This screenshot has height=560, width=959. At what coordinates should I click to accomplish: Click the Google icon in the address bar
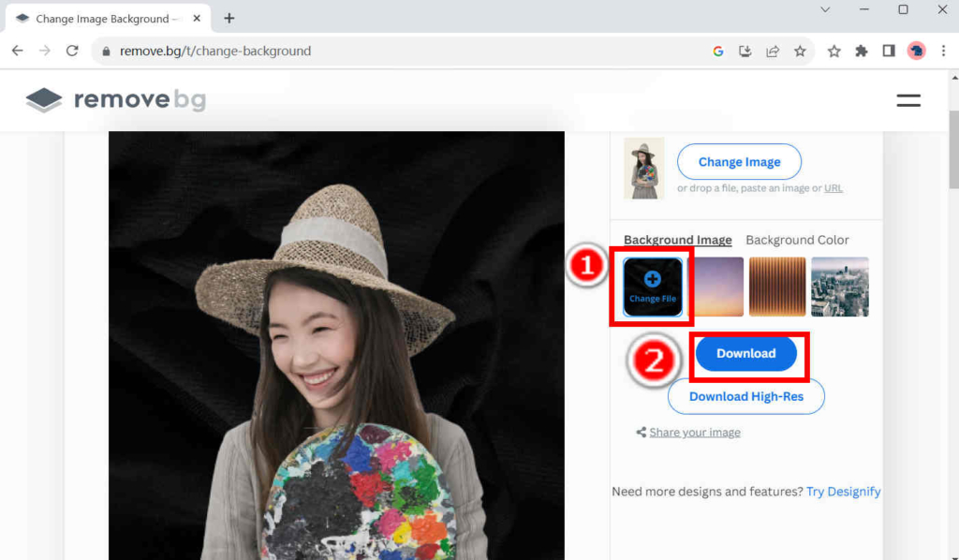(x=717, y=51)
